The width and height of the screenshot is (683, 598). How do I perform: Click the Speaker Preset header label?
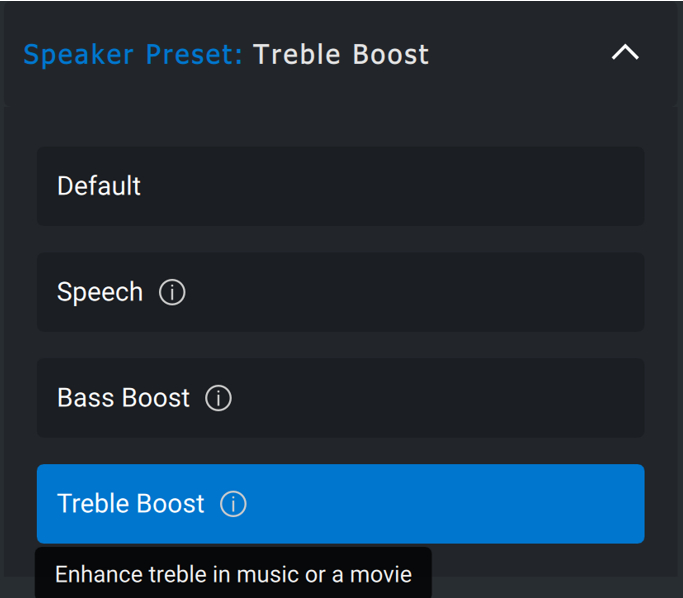tap(132, 54)
